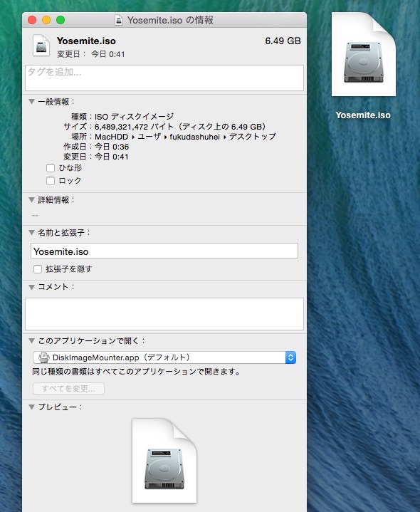Collapse the 詳細情報 section
Image resolution: width=420 pixels, height=512 pixels.
pos(31,200)
